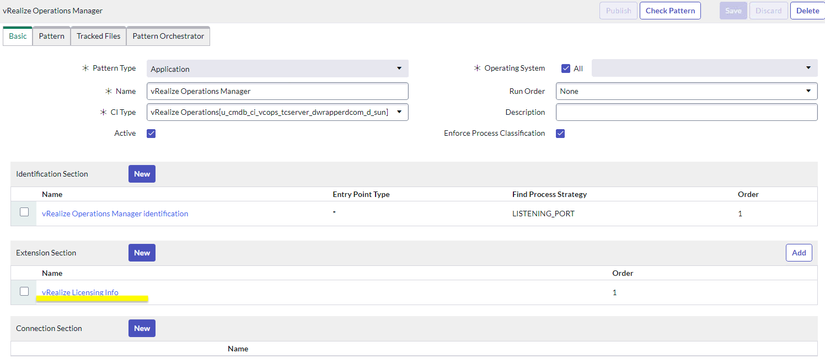Click the Identification Section Name column header
The height and width of the screenshot is (362, 825).
(52, 195)
